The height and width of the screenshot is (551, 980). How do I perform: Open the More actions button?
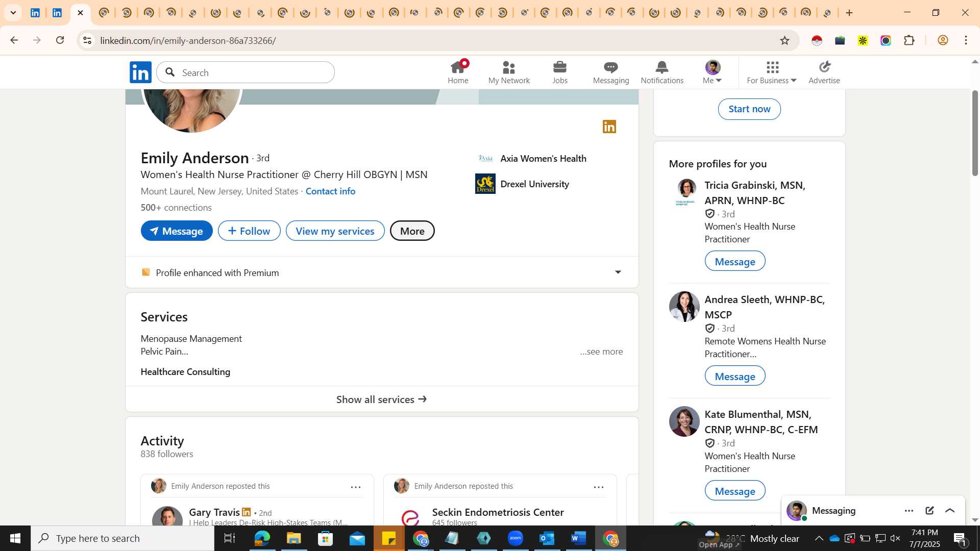point(412,231)
